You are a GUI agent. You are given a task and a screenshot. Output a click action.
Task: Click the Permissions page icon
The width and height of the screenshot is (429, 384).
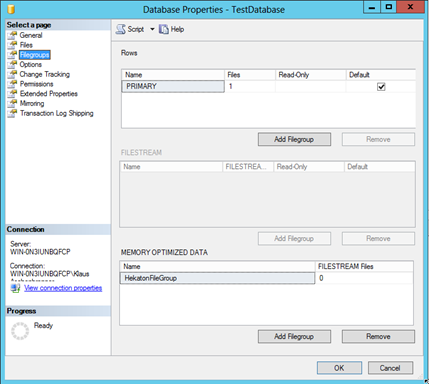point(12,84)
